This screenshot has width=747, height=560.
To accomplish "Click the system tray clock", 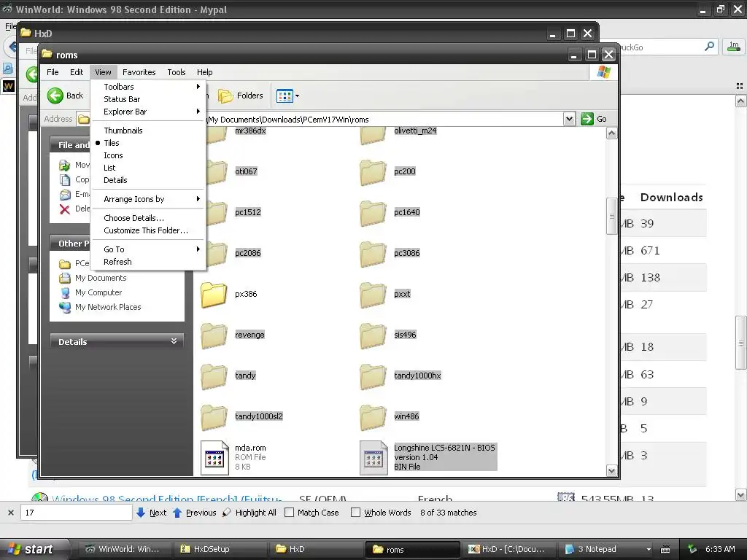I will pyautogui.click(x=720, y=550).
